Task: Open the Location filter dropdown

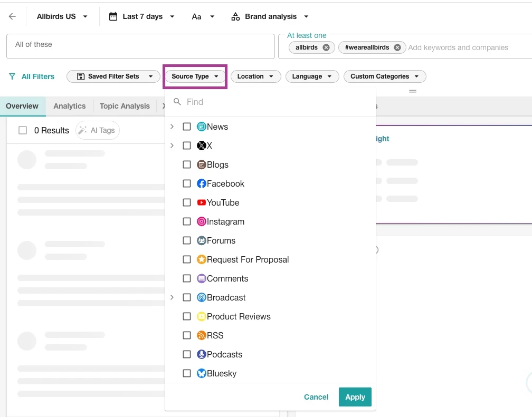Action: (255, 76)
